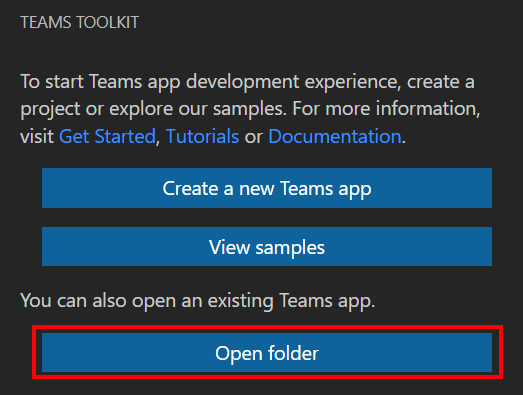Click the TEAMS TOOLKIT panel title
Image resolution: width=523 pixels, height=395 pixels.
[79, 23]
